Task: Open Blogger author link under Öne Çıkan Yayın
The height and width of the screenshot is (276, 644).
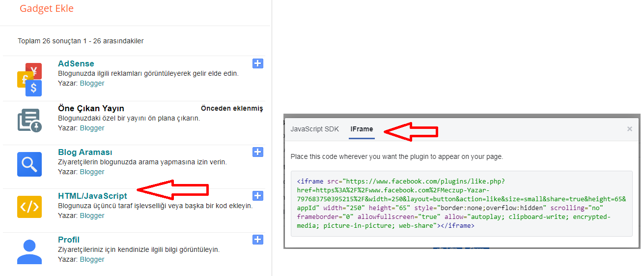Action: (92, 128)
